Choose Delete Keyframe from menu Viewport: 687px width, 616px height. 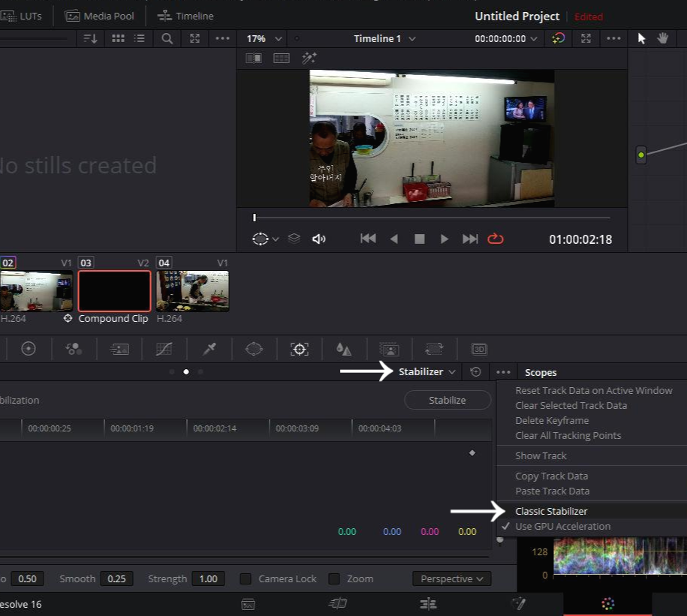click(x=552, y=420)
